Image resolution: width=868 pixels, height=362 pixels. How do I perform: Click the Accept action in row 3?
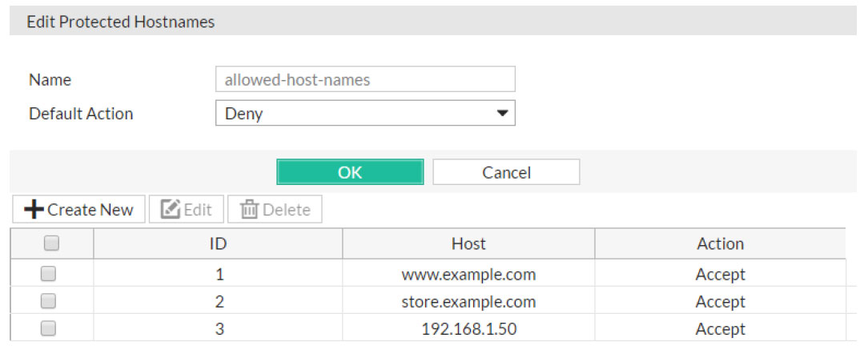720,329
